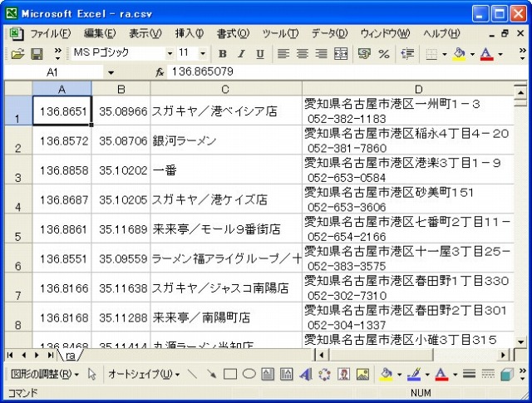The height and width of the screenshot is (403, 532).
Task: Open the ヘルプ(H) menu
Action: point(441,33)
